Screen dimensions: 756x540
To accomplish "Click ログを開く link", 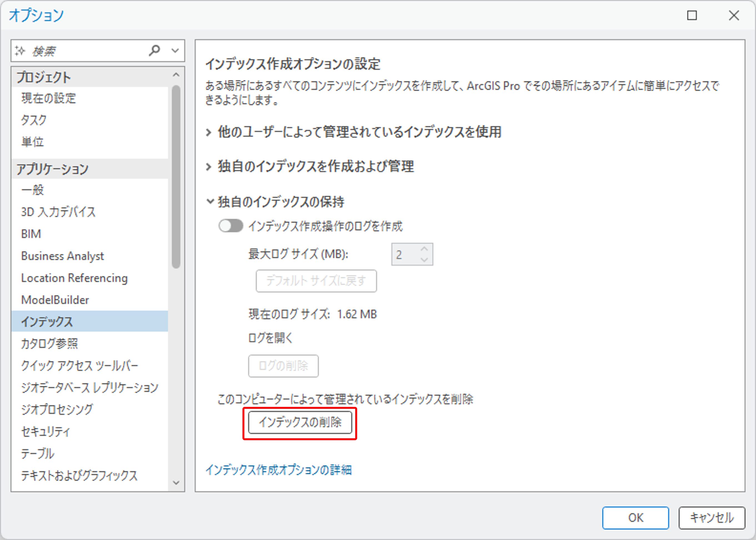I will [x=270, y=338].
